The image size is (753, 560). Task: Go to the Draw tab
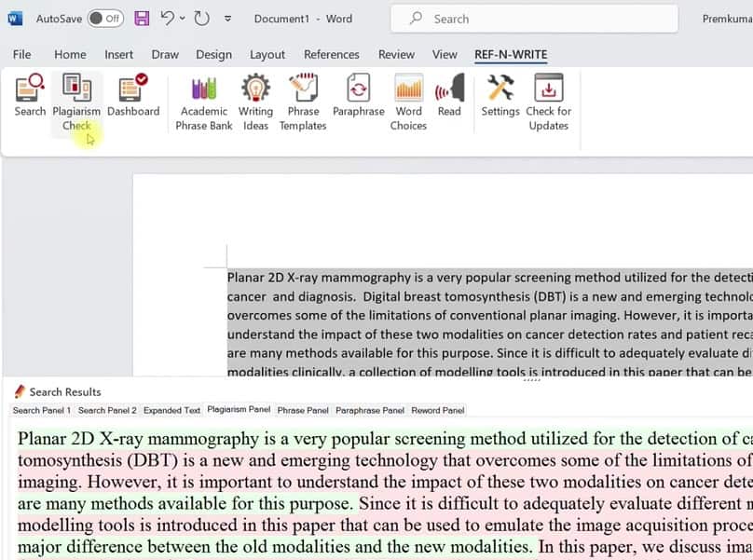[x=165, y=54]
